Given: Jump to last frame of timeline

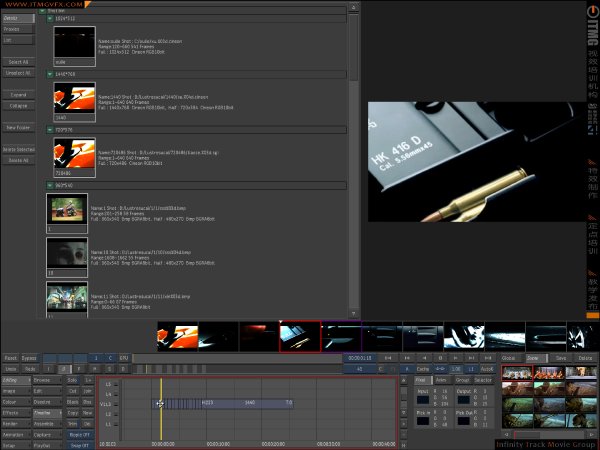Looking at the screenshot, I should tap(488, 358).
